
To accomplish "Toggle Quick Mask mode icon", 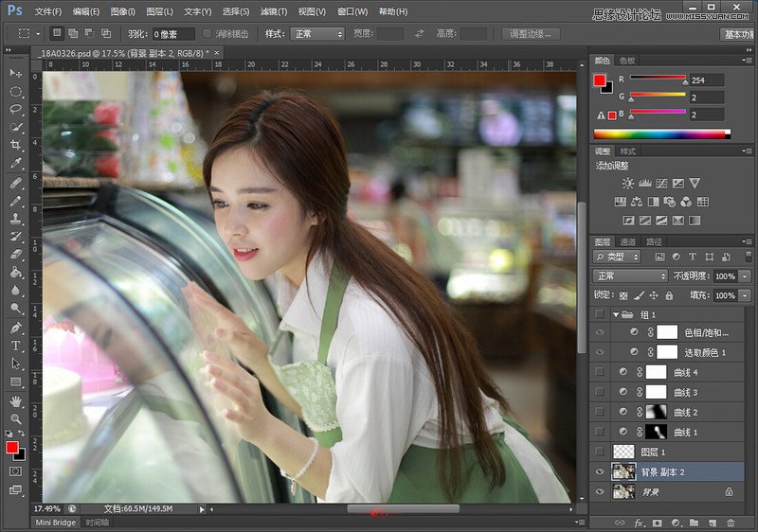I will [16, 470].
